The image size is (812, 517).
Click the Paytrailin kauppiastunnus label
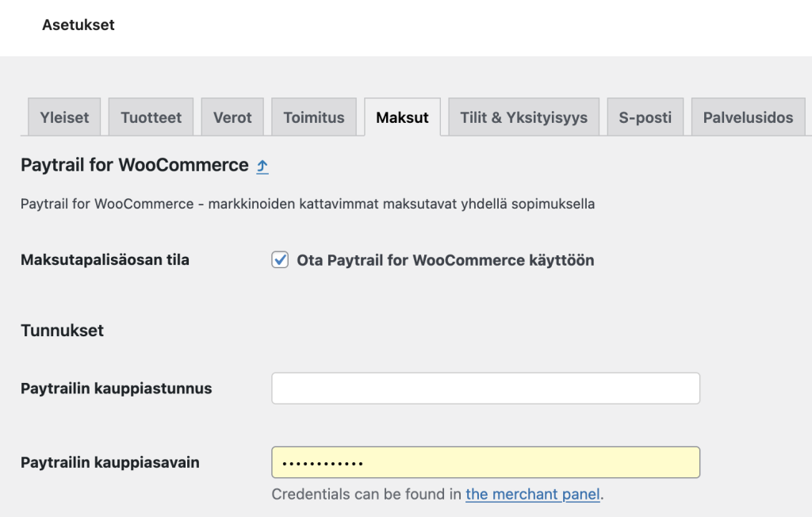[117, 389]
